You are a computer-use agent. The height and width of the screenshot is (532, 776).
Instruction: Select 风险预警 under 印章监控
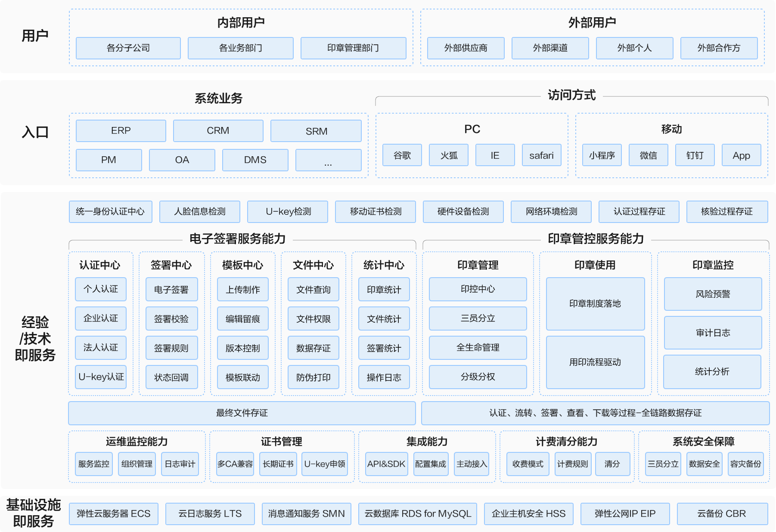(713, 294)
